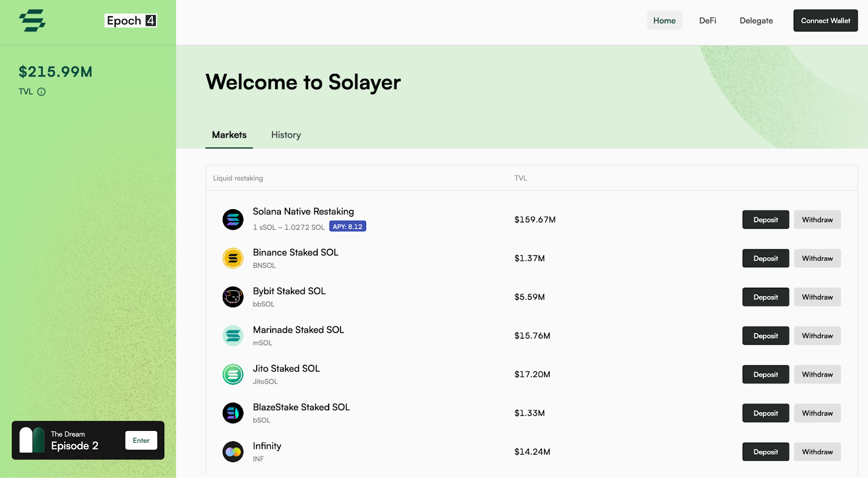Click the Solana Native Restaking token icon
This screenshot has height=478, width=868.
233,219
